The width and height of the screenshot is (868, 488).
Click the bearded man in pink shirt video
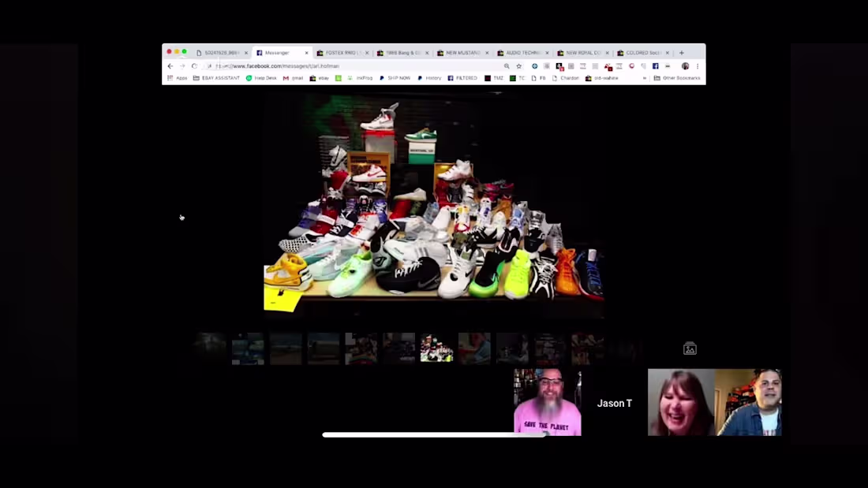(548, 402)
